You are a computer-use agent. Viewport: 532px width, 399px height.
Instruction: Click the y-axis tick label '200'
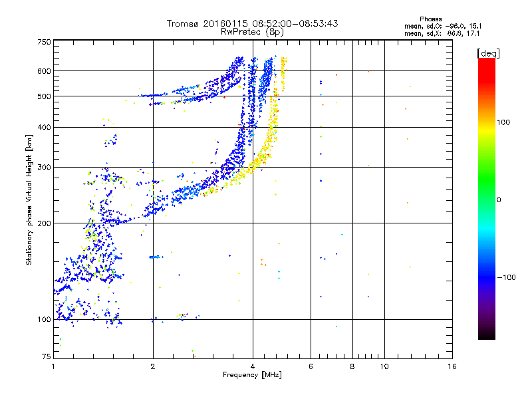44,223
